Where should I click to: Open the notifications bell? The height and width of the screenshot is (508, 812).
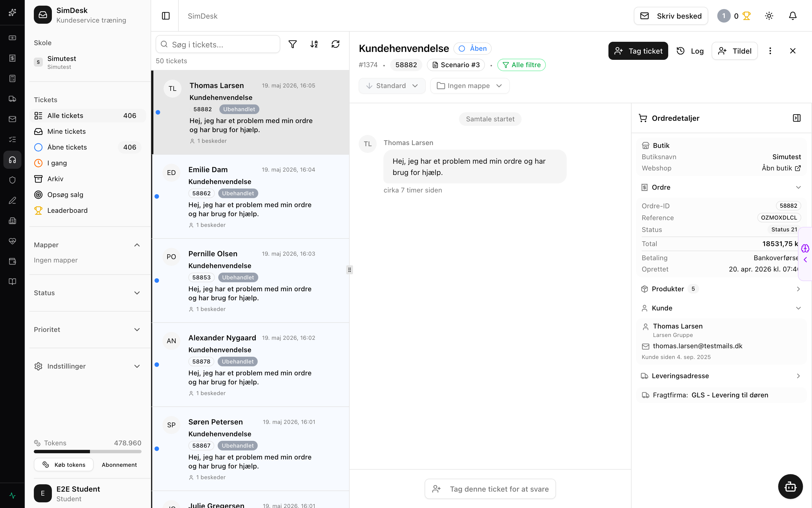pos(793,16)
